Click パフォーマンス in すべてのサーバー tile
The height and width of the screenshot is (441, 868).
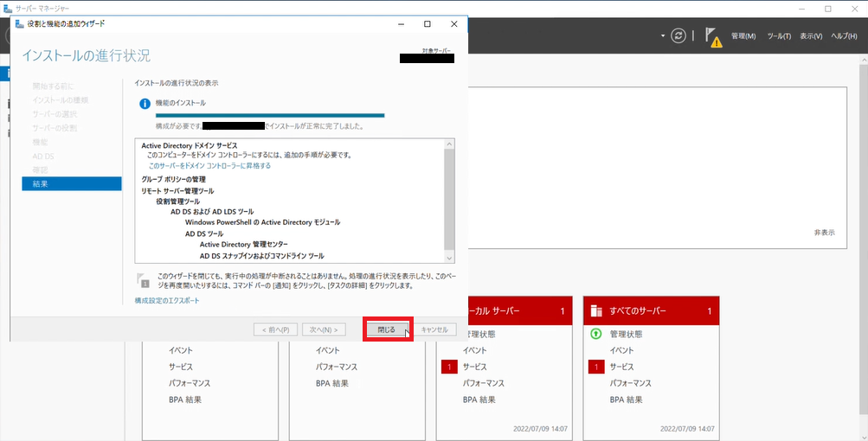[x=631, y=383]
